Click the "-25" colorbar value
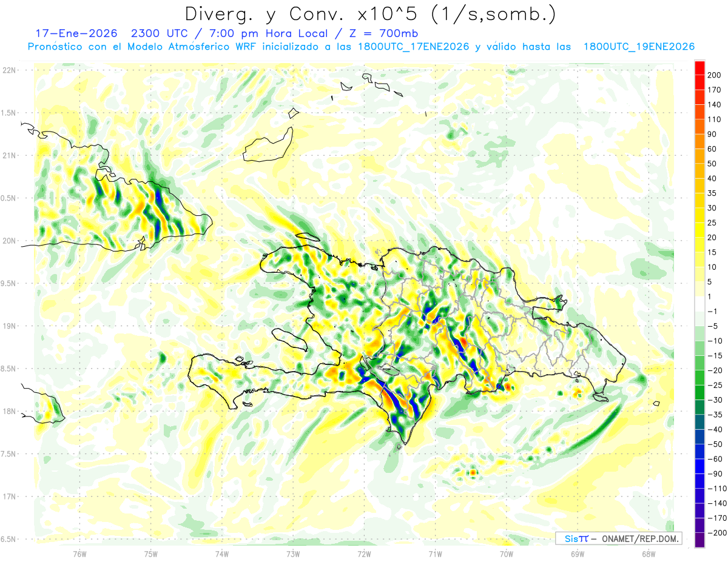 tap(714, 385)
